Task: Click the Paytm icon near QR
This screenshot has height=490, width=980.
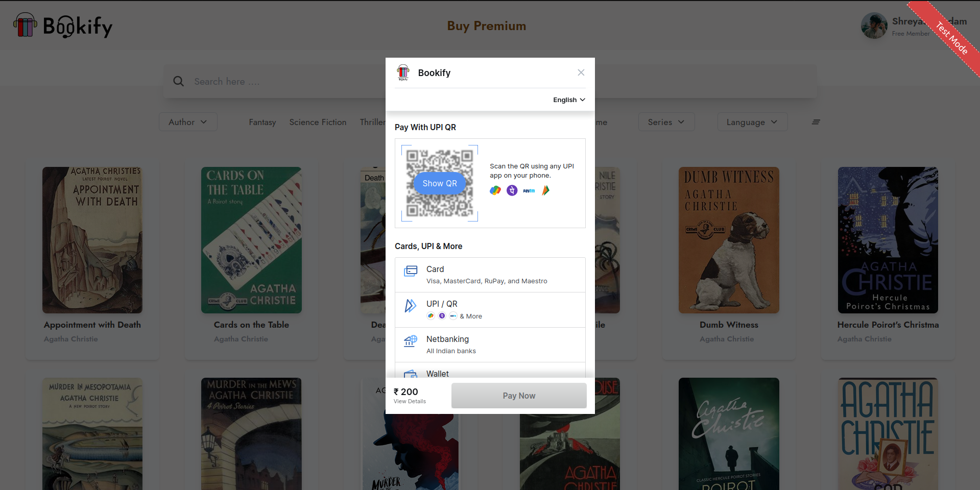Action: (529, 190)
